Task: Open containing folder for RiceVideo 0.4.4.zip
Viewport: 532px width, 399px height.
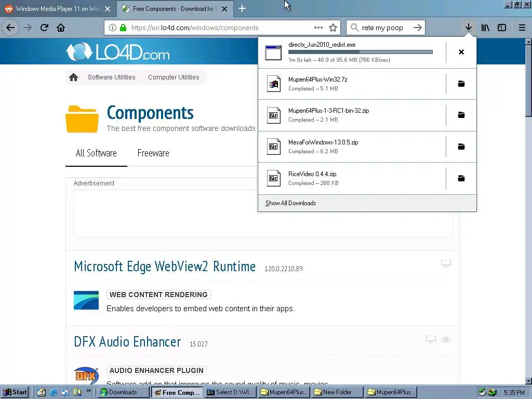Action: (461, 178)
